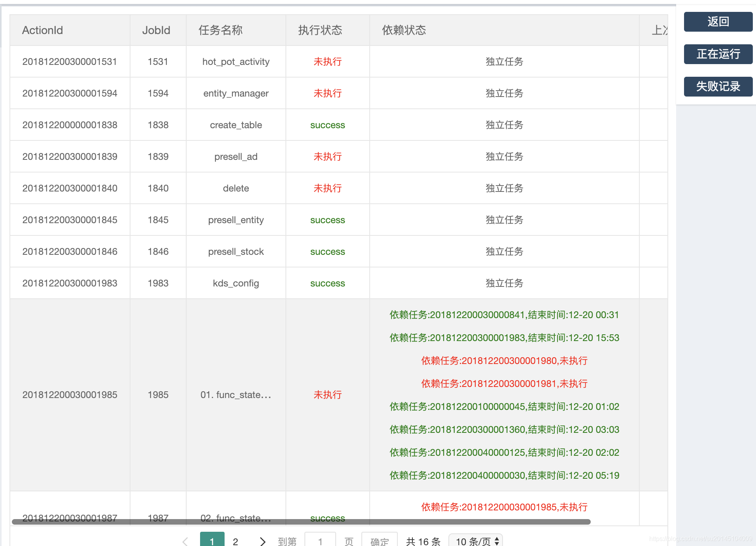Click task name 01. func_state...
This screenshot has width=756, height=546.
coord(236,395)
